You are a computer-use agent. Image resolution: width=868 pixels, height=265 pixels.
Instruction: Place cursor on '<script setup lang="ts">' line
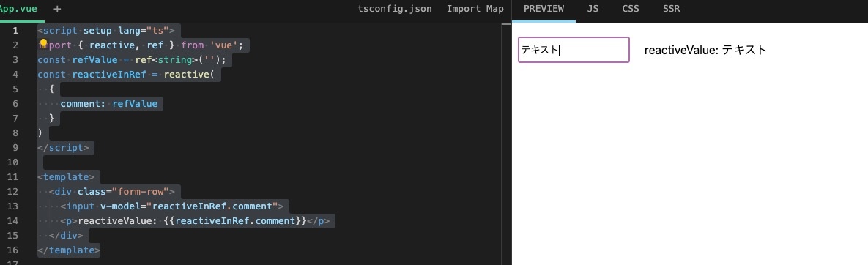point(106,31)
